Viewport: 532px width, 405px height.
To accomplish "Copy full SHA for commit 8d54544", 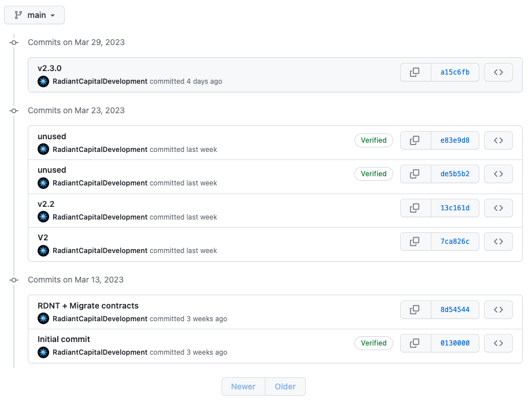I will (415, 310).
